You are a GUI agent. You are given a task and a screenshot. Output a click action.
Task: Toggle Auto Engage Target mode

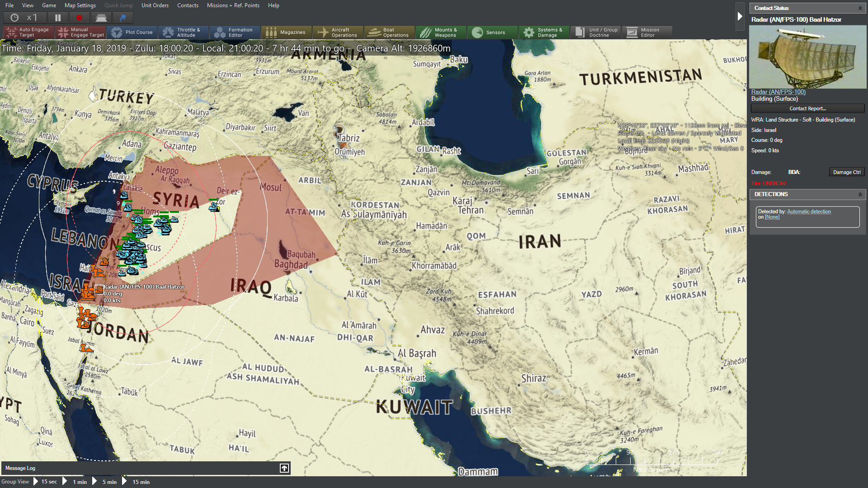28,32
